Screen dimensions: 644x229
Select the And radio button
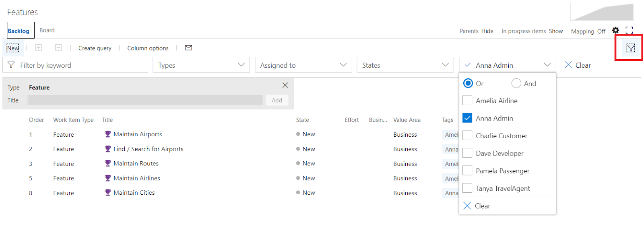(x=516, y=83)
